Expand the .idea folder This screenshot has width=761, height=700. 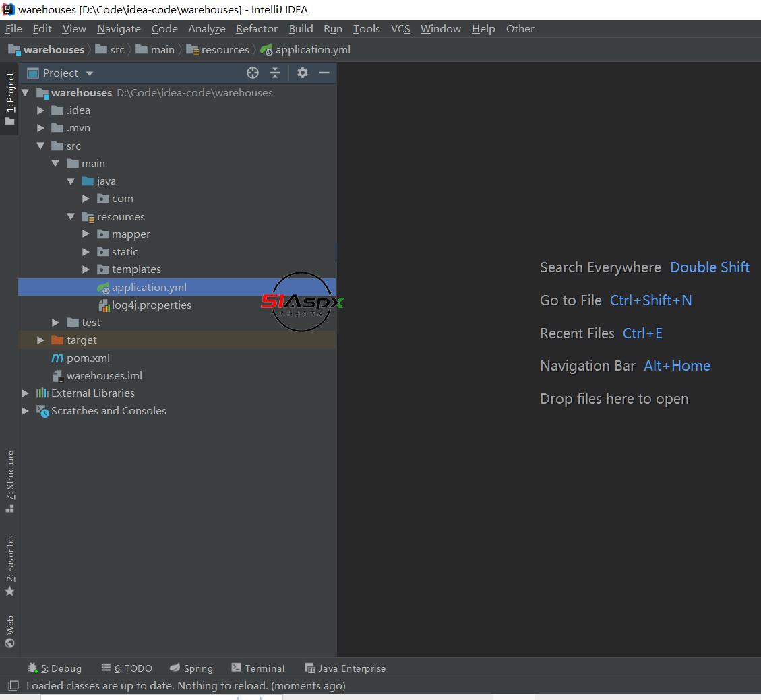(x=40, y=110)
